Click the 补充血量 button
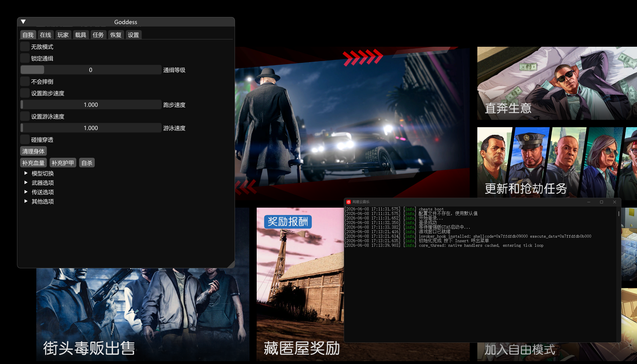Viewport: 637px width, 364px height. click(33, 163)
